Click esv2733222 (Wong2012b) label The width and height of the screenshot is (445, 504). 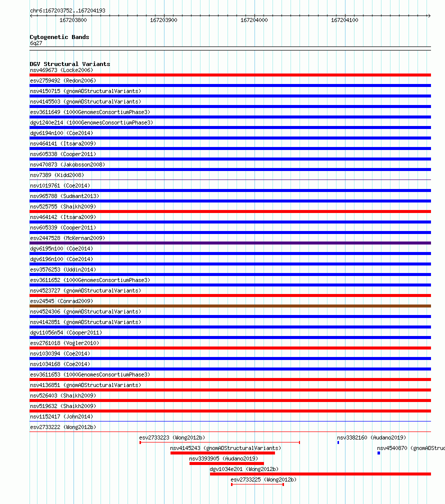(x=63, y=427)
